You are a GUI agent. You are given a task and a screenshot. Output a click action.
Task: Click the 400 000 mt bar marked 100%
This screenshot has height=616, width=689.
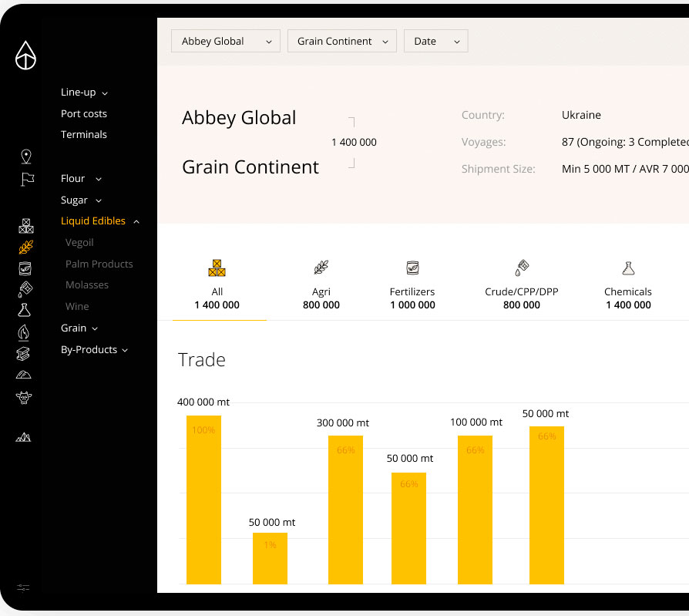(204, 500)
